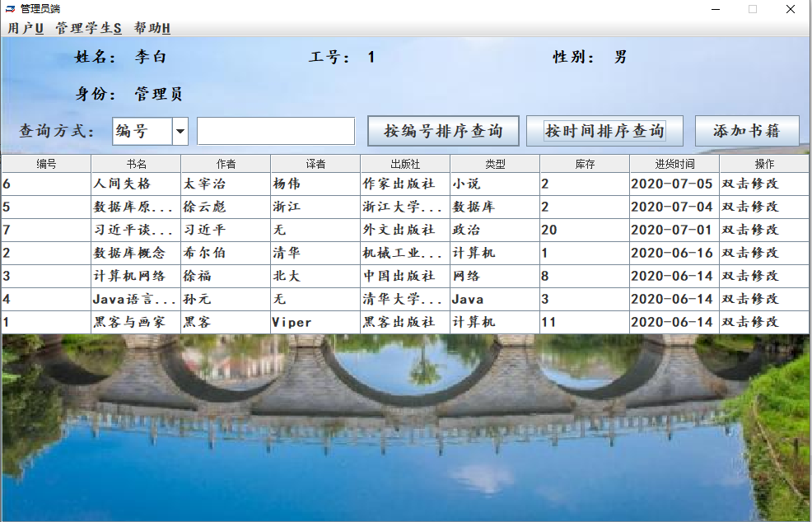Select the 黑客出版社 publisher cell
812x522 pixels.
(x=405, y=322)
